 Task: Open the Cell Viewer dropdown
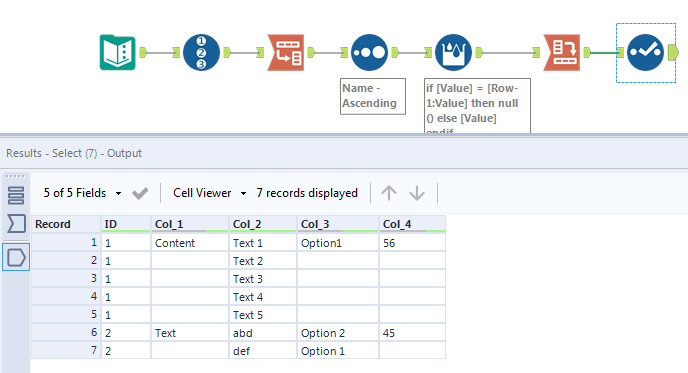[x=210, y=193]
